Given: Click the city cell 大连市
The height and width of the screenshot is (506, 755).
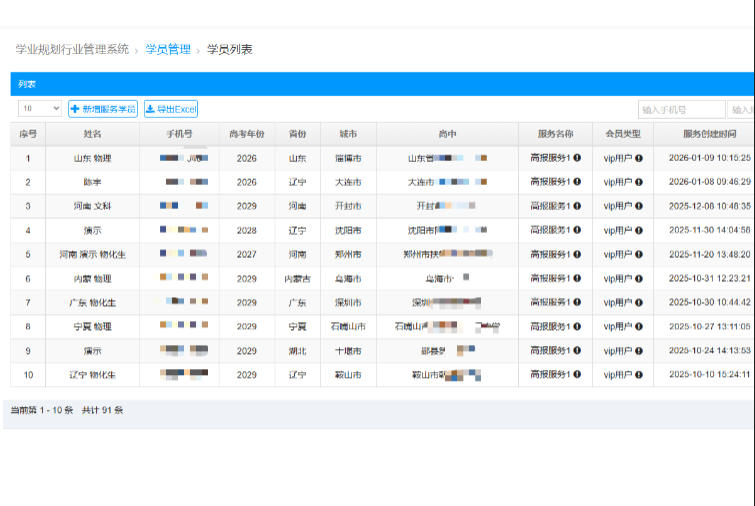Looking at the screenshot, I should click(x=348, y=182).
